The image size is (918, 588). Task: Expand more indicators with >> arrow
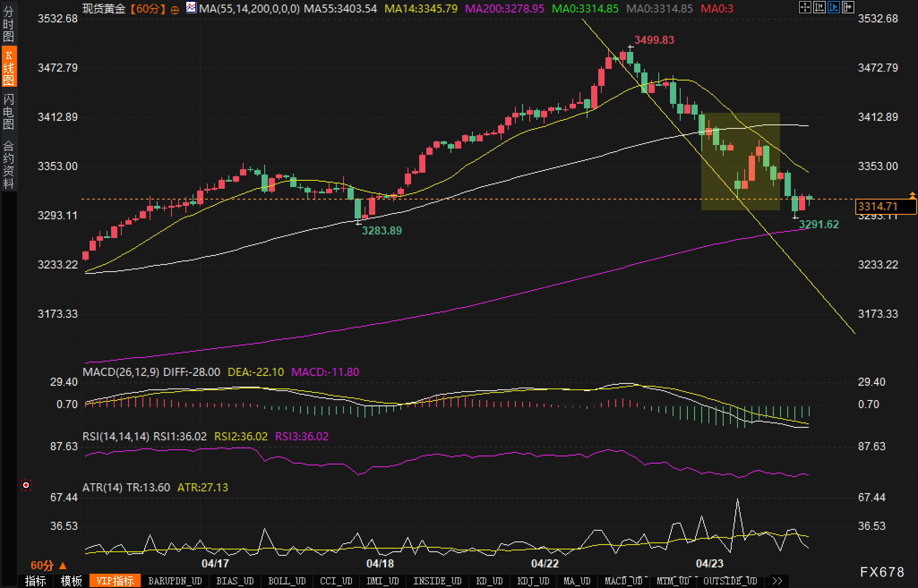point(777,581)
